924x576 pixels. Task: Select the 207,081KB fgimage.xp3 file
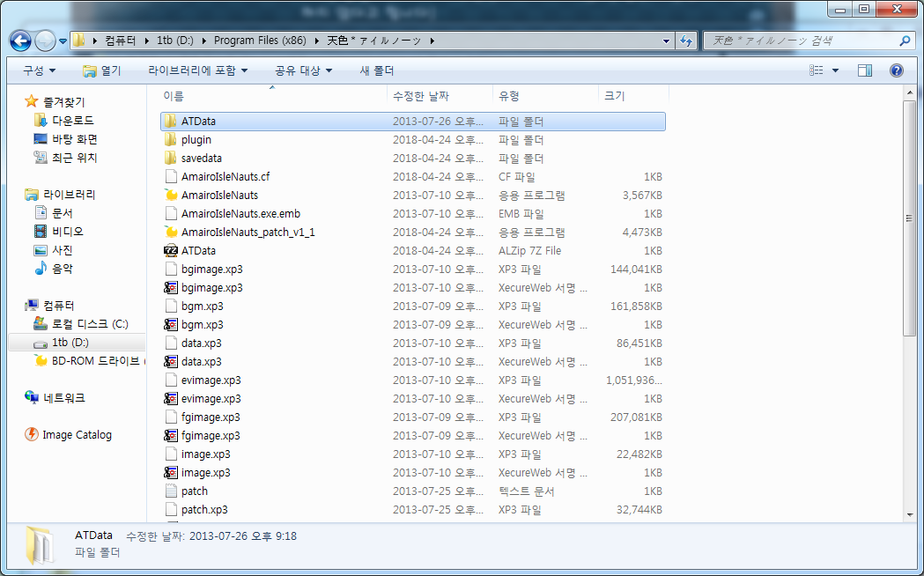click(x=412, y=417)
